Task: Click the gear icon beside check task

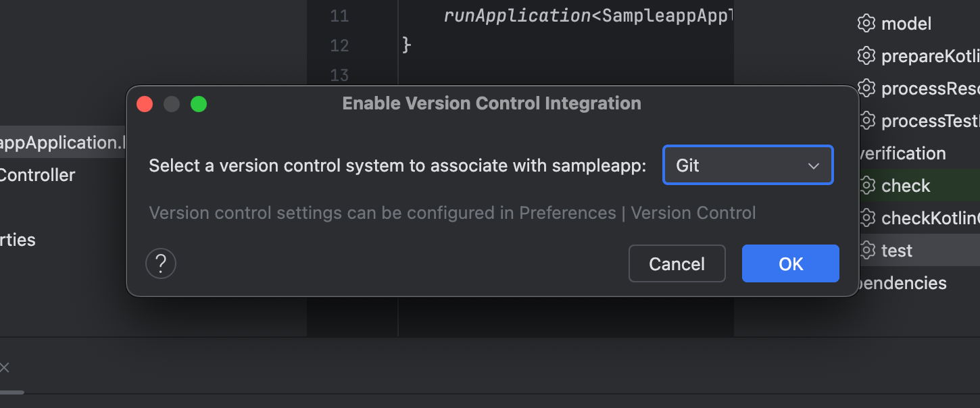Action: tap(866, 186)
